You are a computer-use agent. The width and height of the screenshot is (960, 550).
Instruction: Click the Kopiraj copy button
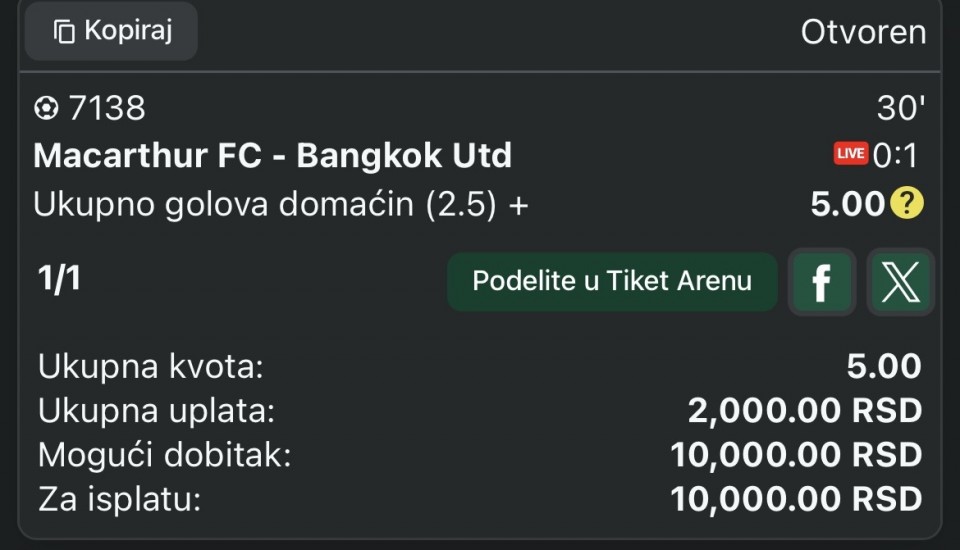(112, 31)
